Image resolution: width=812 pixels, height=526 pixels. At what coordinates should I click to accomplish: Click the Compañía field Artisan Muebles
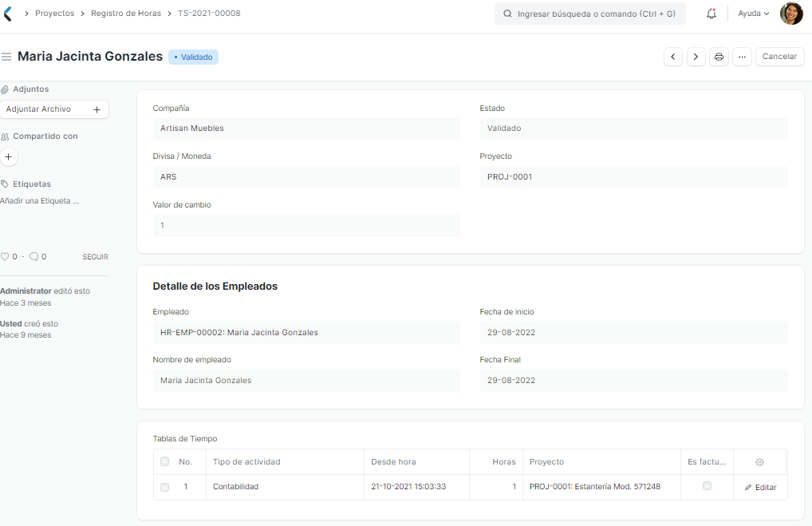point(306,129)
